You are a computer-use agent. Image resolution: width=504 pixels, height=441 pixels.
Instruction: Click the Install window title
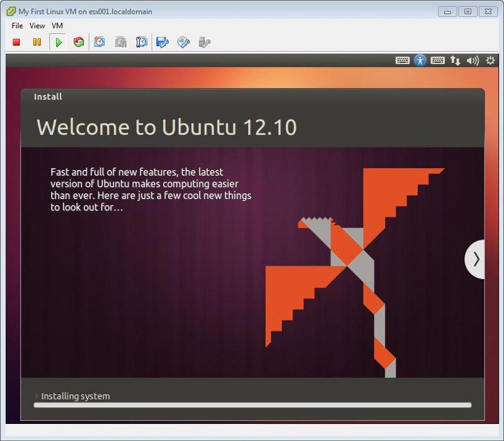pos(48,97)
